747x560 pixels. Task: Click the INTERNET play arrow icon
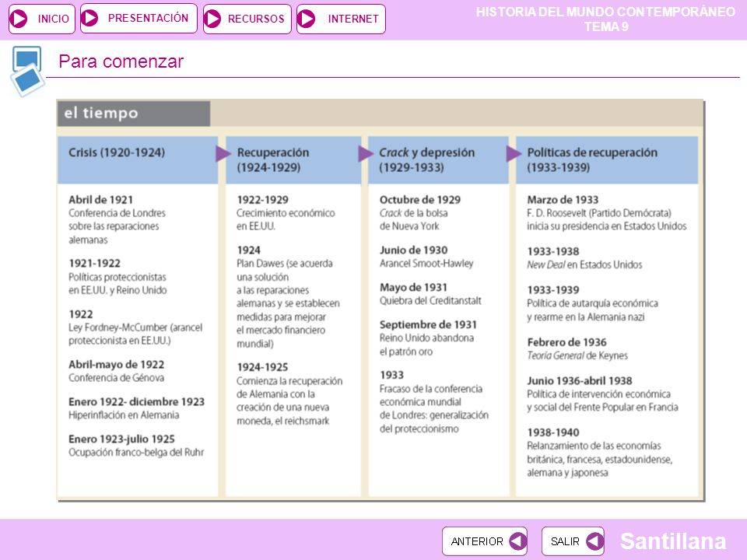[306, 19]
